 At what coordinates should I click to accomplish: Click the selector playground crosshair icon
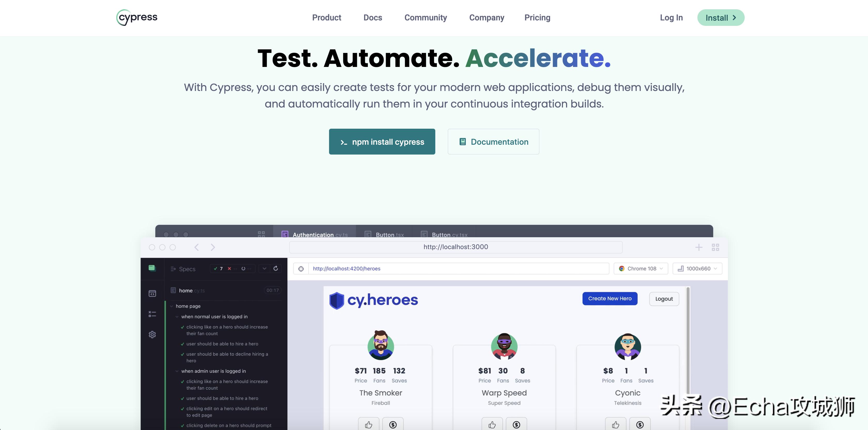301,269
